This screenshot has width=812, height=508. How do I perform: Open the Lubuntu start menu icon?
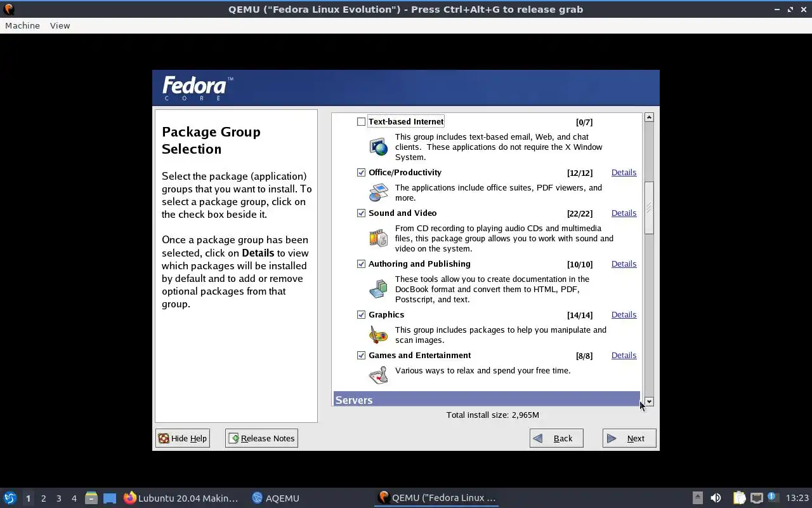(x=10, y=498)
